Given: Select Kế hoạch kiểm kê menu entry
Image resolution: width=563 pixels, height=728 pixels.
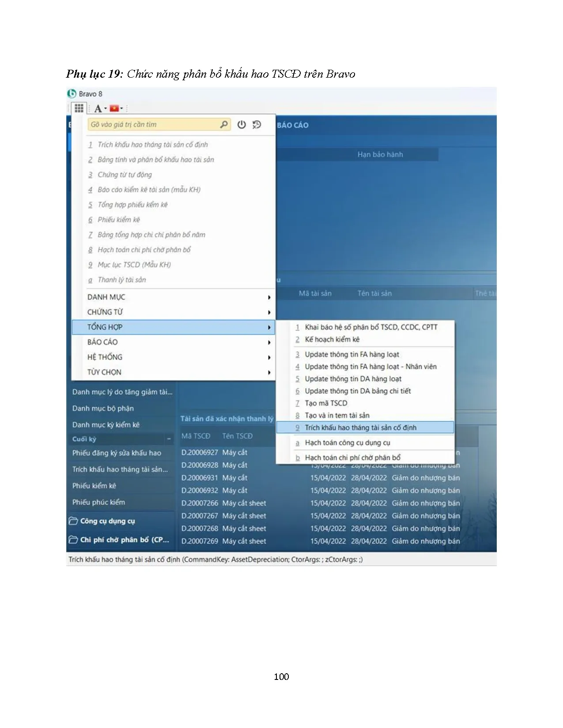Looking at the screenshot, I should tap(332, 339).
